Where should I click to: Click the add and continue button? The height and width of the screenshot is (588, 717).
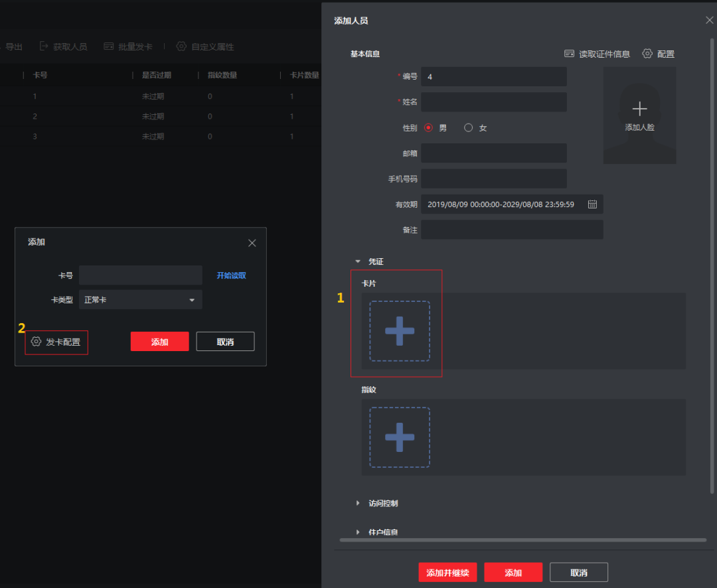point(447,573)
